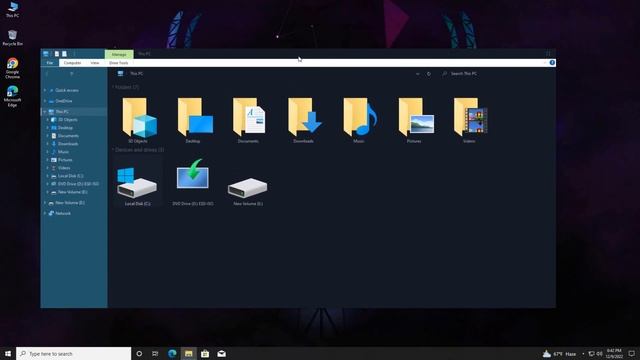
Task: Open This PC shortcut on the desktop
Action: coord(13,9)
